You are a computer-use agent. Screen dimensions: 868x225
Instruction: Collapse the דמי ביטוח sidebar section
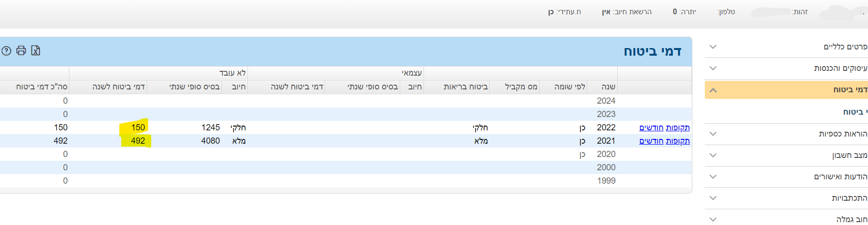pyautogui.click(x=713, y=90)
